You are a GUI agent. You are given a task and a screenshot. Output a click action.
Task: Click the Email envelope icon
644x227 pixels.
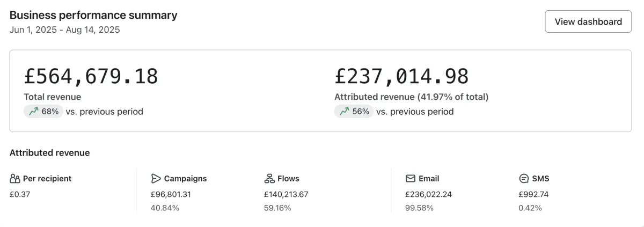[x=411, y=179]
